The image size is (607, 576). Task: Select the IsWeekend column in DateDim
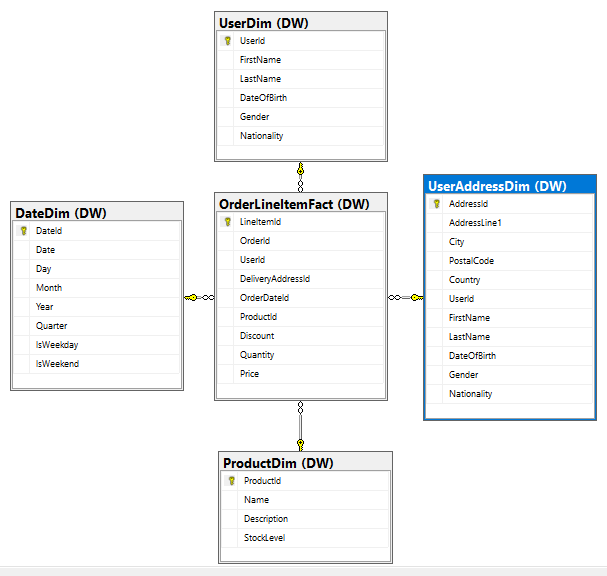pos(97,364)
